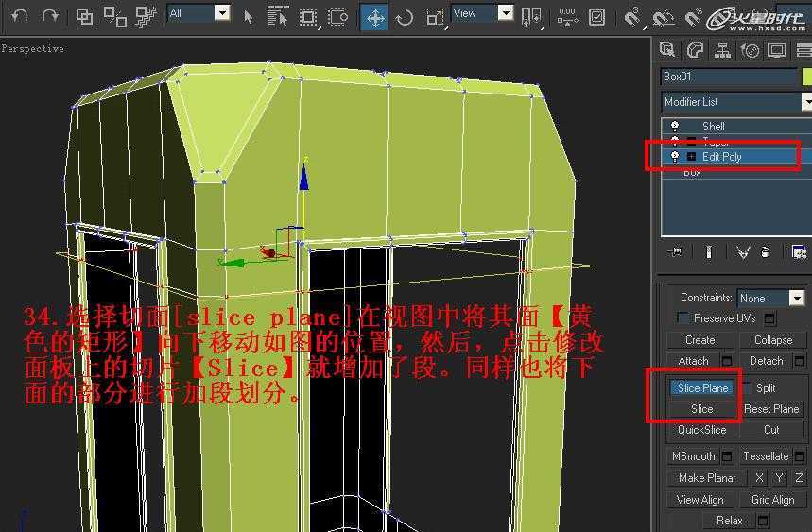Activate the Select and Rotate tool

(405, 18)
